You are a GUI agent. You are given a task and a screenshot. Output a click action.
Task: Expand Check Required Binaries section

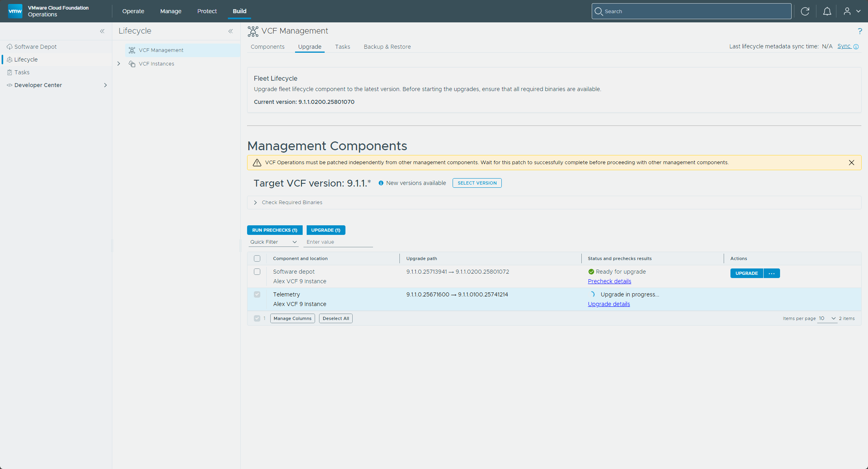pyautogui.click(x=255, y=203)
